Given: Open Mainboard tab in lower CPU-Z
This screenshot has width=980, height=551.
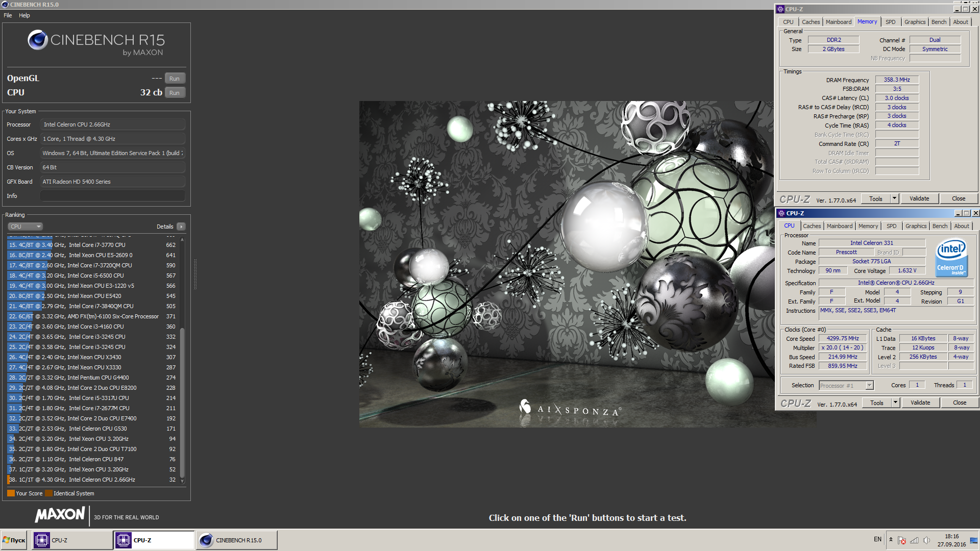Looking at the screenshot, I should (839, 226).
